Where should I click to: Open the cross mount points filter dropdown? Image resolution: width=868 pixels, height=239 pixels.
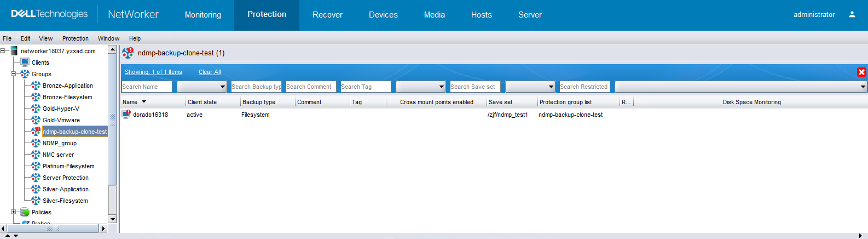(420, 87)
